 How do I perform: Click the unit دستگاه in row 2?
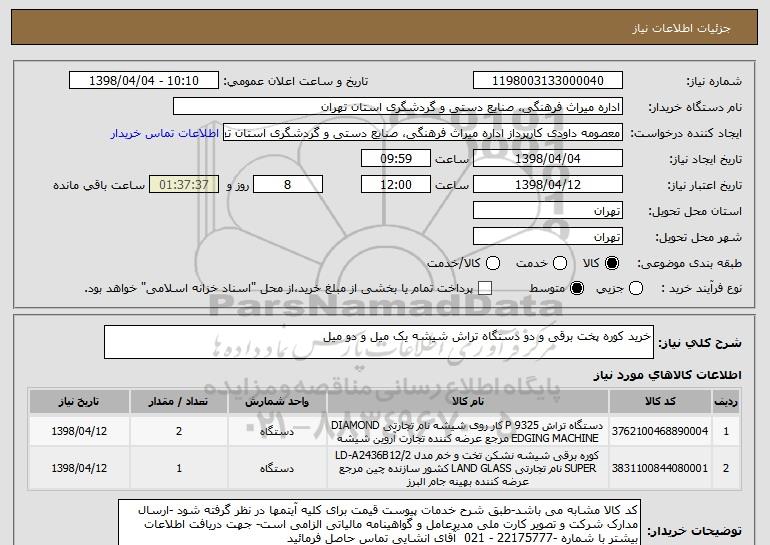coord(277,468)
